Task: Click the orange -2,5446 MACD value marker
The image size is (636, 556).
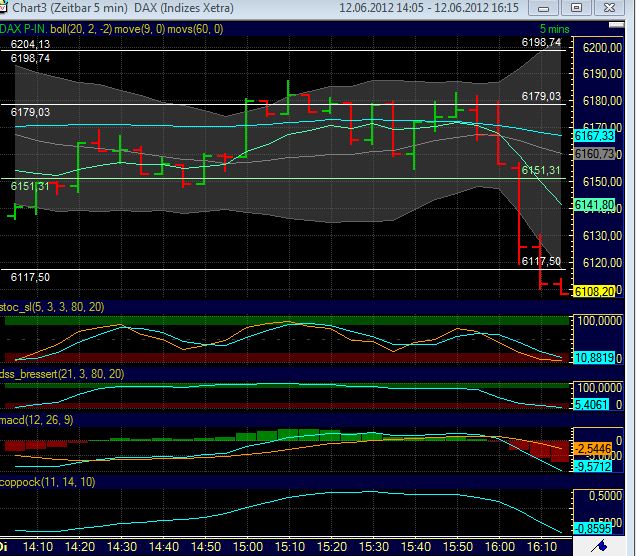Action: (593, 449)
